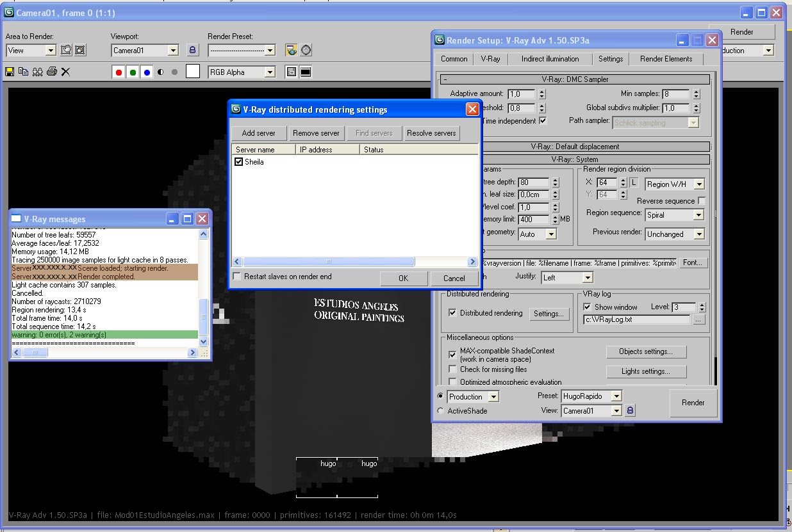The width and height of the screenshot is (792, 532).
Task: Click the Add server button
Action: pos(259,133)
